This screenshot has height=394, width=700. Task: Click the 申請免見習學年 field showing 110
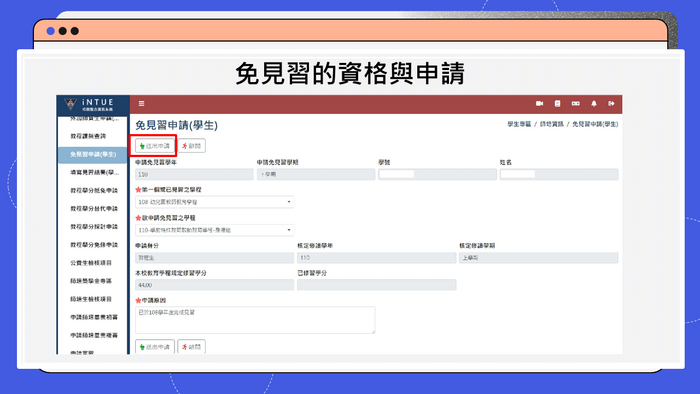(194, 174)
